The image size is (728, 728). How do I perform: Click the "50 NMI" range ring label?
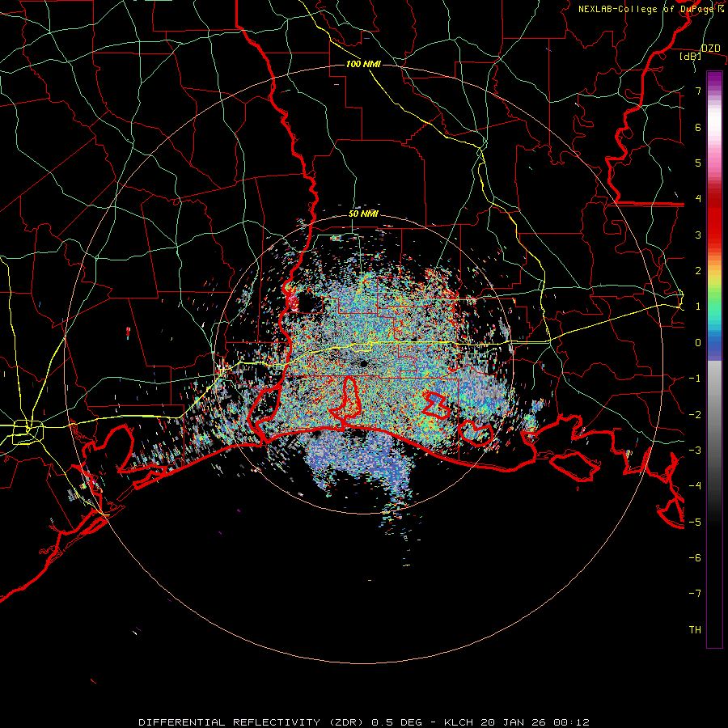363,214
